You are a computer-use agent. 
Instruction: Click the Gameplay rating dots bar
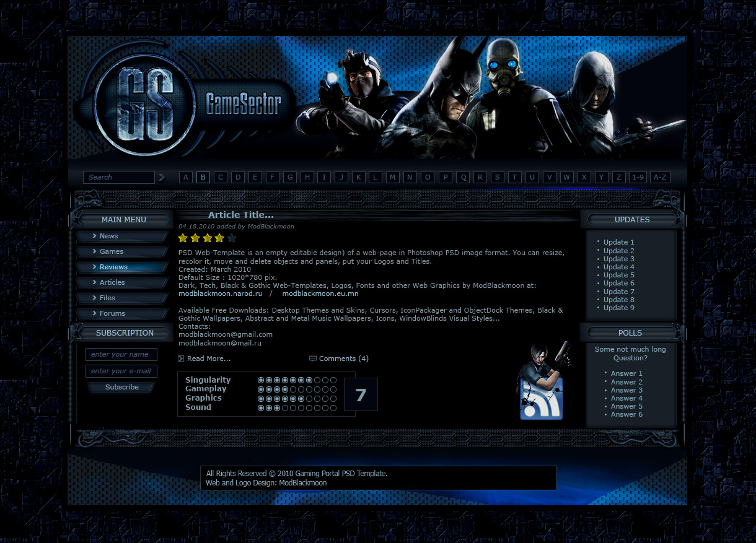click(x=297, y=389)
